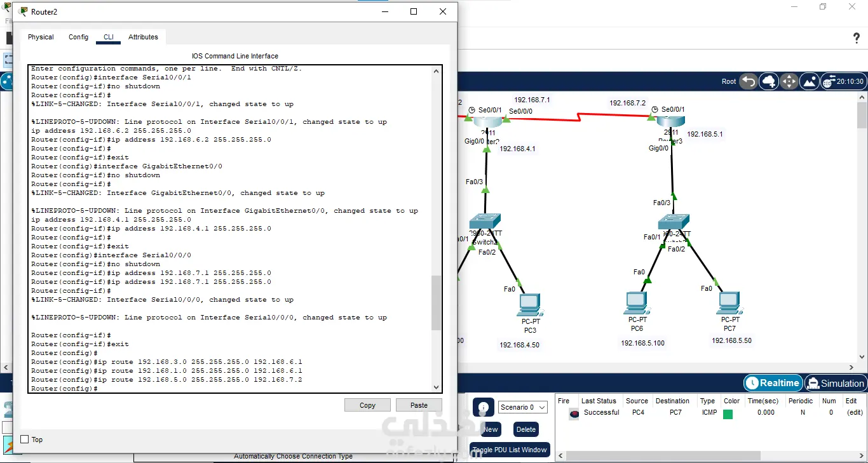The width and height of the screenshot is (868, 463).
Task: Click the Toggle PDU List Window button
Action: click(x=510, y=450)
